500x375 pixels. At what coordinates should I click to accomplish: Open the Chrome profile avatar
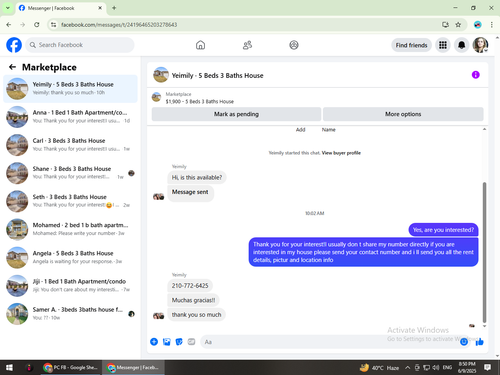[x=478, y=25]
